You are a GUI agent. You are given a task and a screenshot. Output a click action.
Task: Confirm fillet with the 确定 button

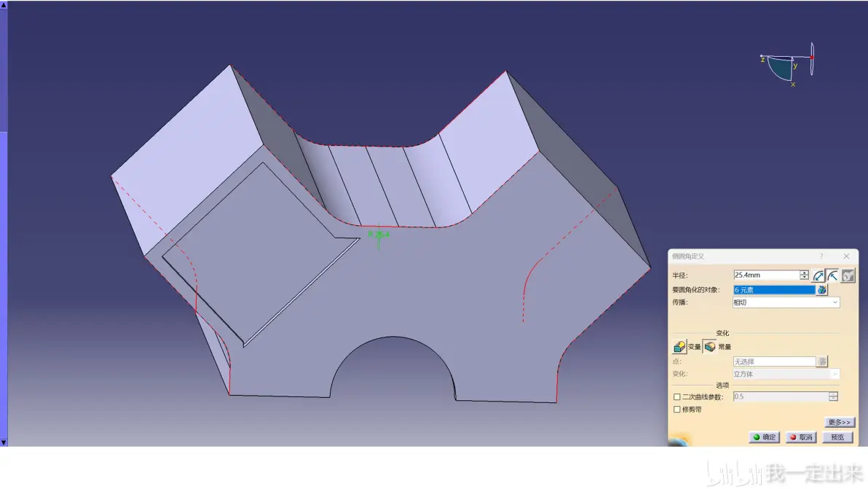coord(764,437)
